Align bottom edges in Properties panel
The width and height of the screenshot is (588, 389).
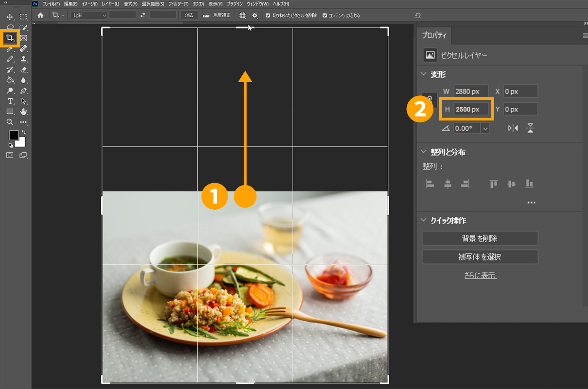pyautogui.click(x=529, y=184)
